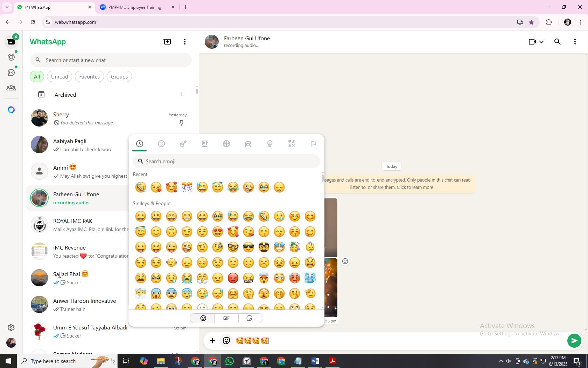Open attach plus icon in composer
588x368 pixels.
(x=212, y=341)
